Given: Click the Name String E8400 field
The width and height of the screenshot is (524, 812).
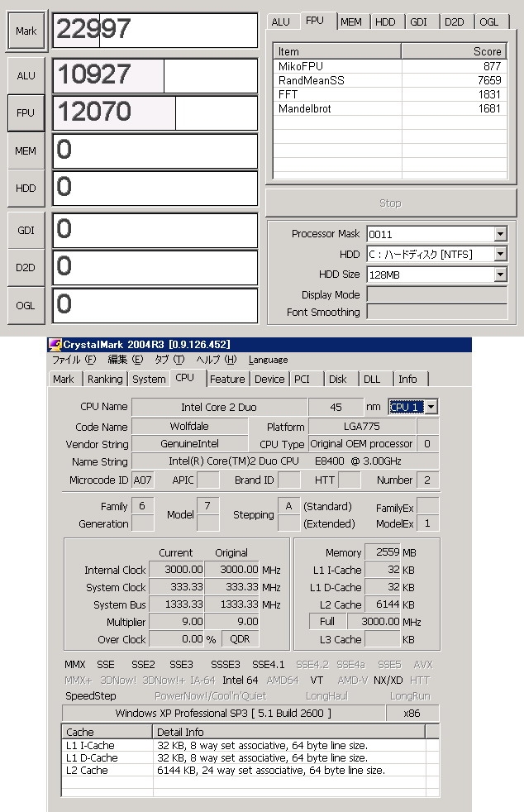Looking at the screenshot, I should [x=285, y=461].
